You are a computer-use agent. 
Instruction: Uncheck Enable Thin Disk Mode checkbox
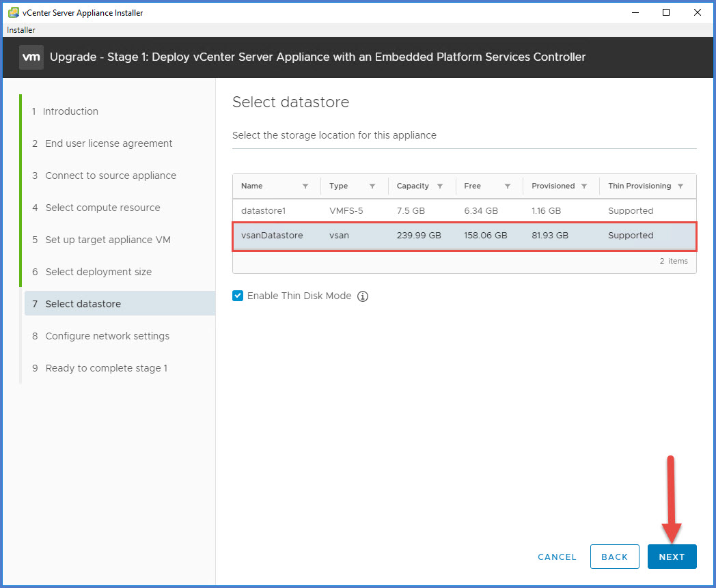(x=238, y=296)
